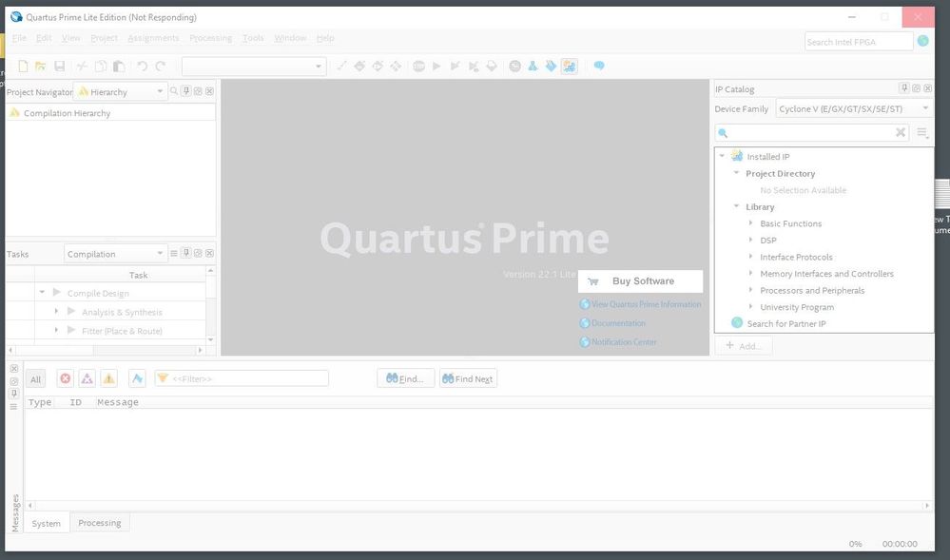Open the Processing menu
Screen dimensions: 950x560
[x=211, y=38]
